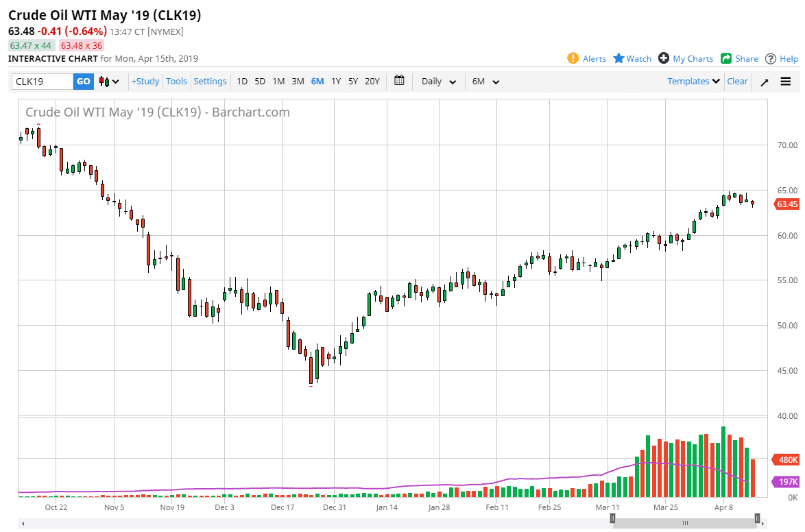This screenshot has height=532, width=805.
Task: Expand the 6M period dropdown
Action: tap(485, 82)
